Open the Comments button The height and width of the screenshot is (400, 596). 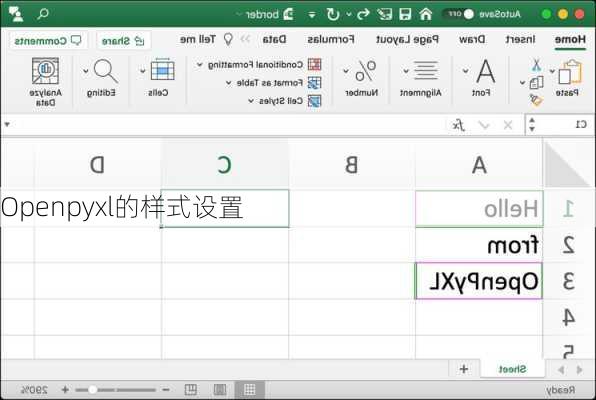click(x=48, y=40)
